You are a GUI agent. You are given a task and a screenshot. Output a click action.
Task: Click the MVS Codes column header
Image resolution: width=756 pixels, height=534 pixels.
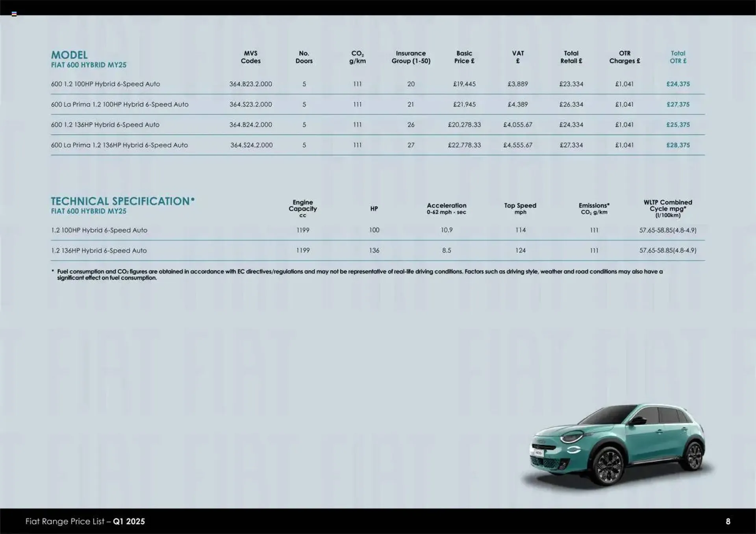(x=251, y=57)
